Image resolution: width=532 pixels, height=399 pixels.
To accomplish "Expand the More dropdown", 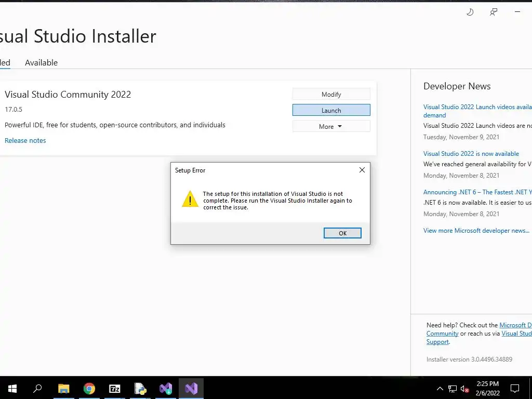I will tap(331, 126).
